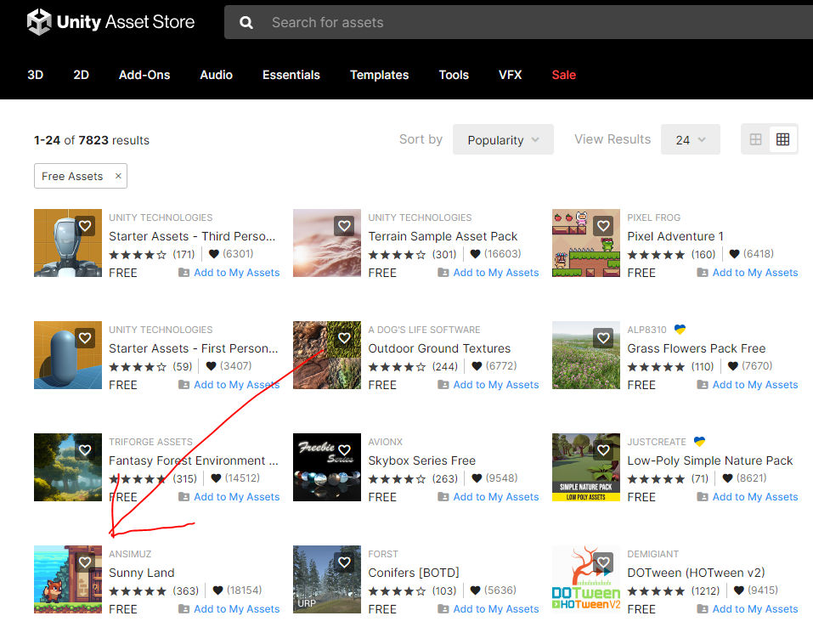
Task: Open the Templates menu
Action: click(x=379, y=75)
